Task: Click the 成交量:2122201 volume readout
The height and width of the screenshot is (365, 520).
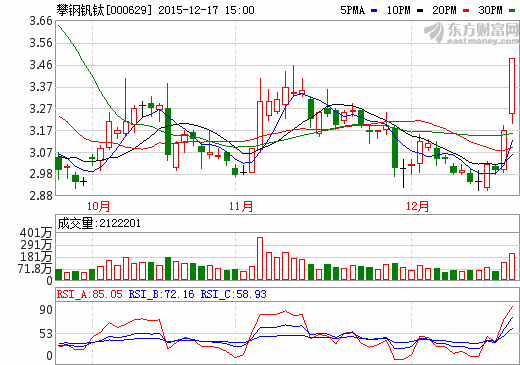Action: coord(99,223)
